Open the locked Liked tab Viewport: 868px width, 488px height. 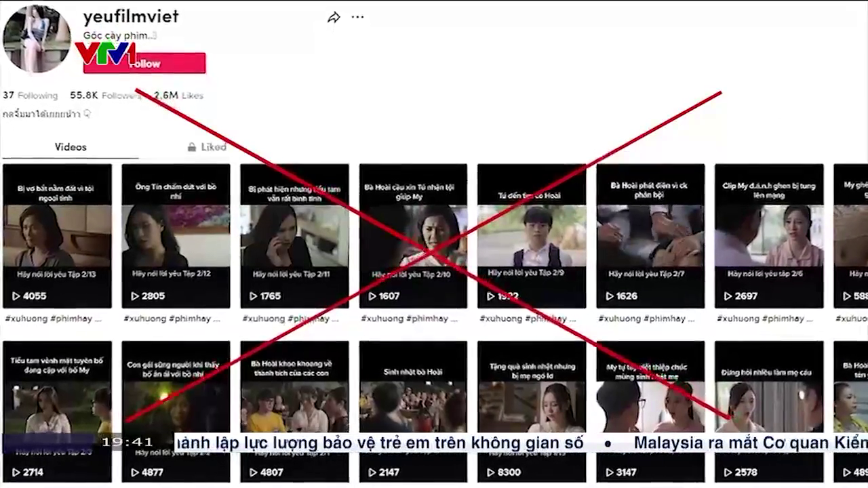(x=207, y=147)
